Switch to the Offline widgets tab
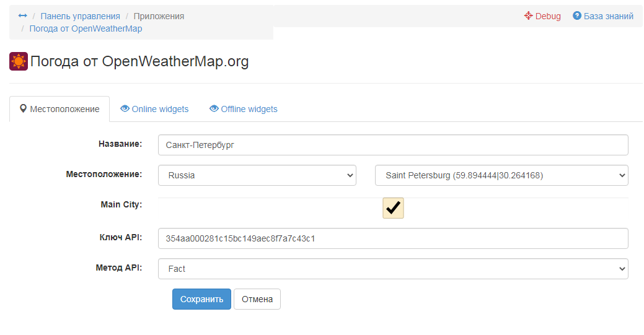The width and height of the screenshot is (644, 335). [x=249, y=109]
